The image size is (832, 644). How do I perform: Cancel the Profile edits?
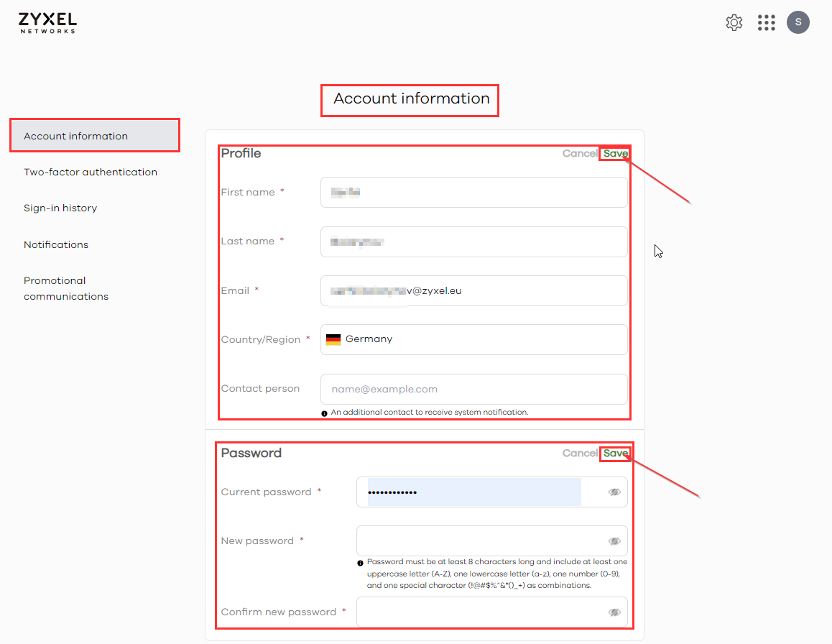pos(579,153)
